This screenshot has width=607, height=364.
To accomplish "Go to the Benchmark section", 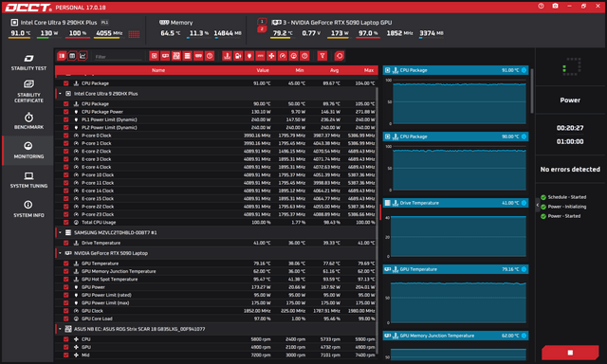I will [28, 120].
